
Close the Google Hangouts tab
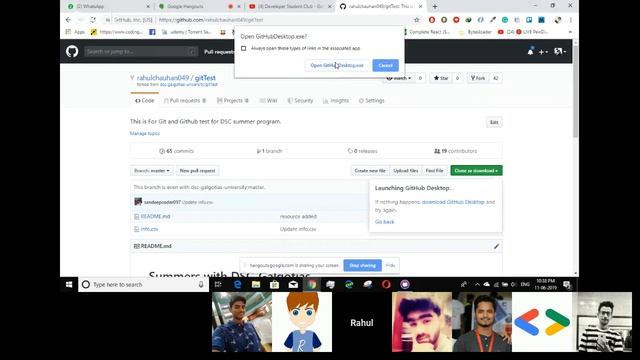pos(239,7)
